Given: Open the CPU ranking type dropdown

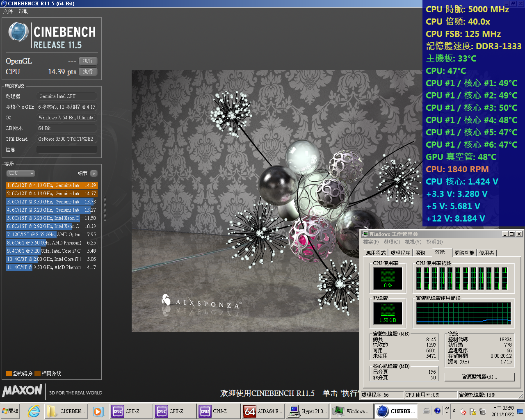Looking at the screenshot, I should click(21, 173).
